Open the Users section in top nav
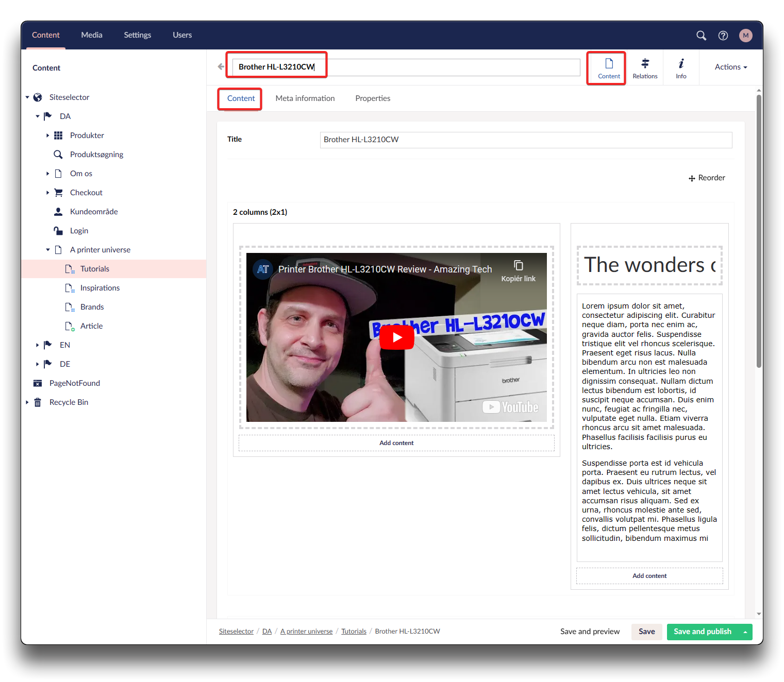 coord(182,35)
